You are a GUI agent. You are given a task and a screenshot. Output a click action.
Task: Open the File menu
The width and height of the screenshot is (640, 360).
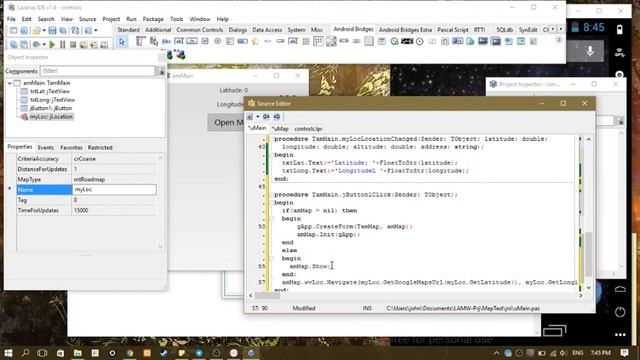click(11, 19)
